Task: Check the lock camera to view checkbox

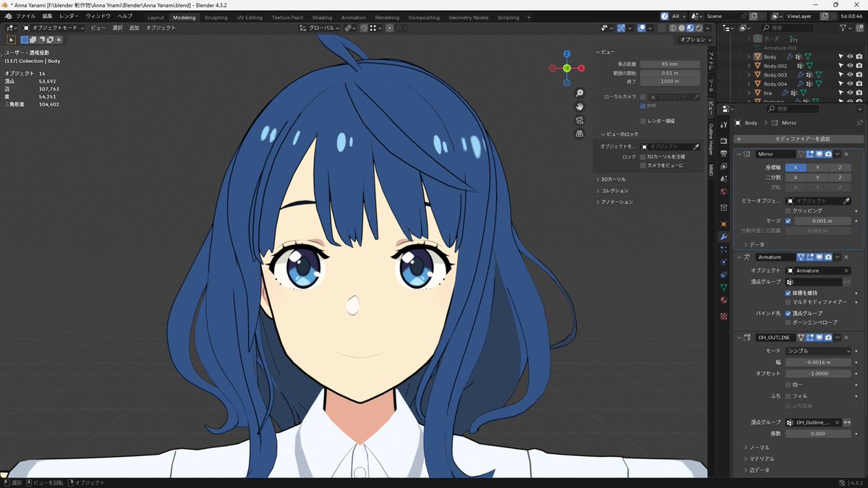Action: click(643, 166)
